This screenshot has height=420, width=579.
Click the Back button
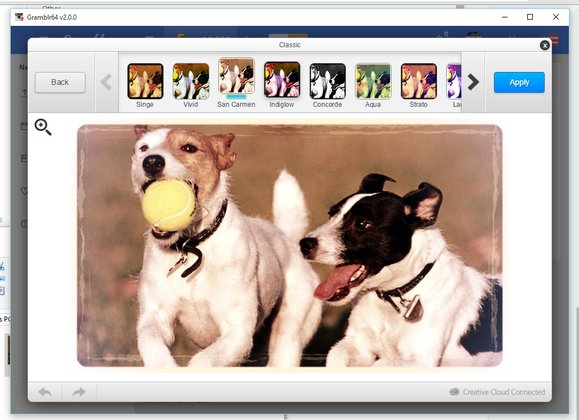point(60,82)
